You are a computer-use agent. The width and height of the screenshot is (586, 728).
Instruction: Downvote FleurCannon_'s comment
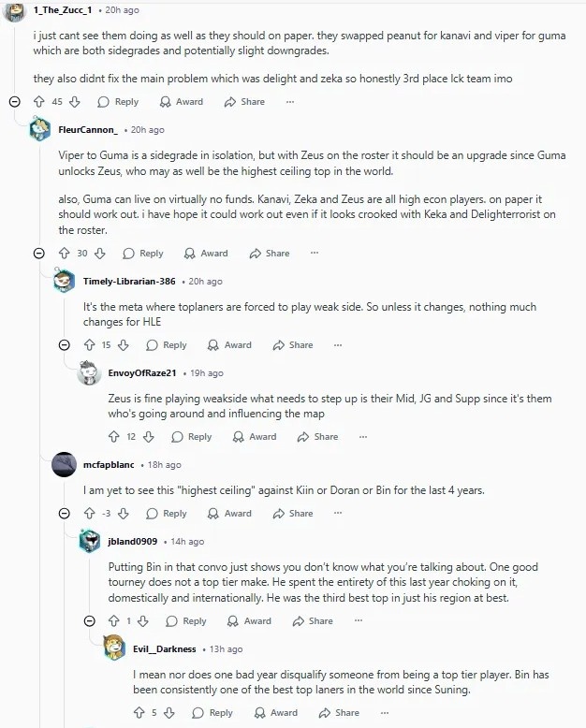pos(100,254)
